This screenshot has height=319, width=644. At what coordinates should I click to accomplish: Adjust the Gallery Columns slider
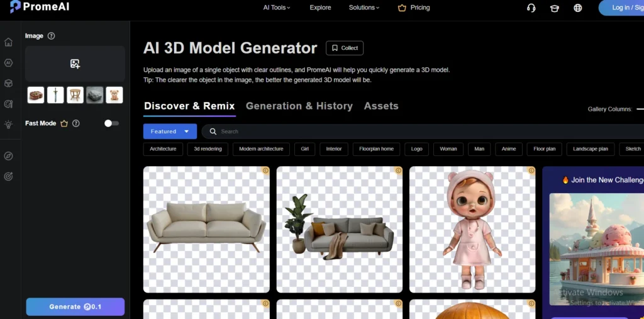pos(640,109)
